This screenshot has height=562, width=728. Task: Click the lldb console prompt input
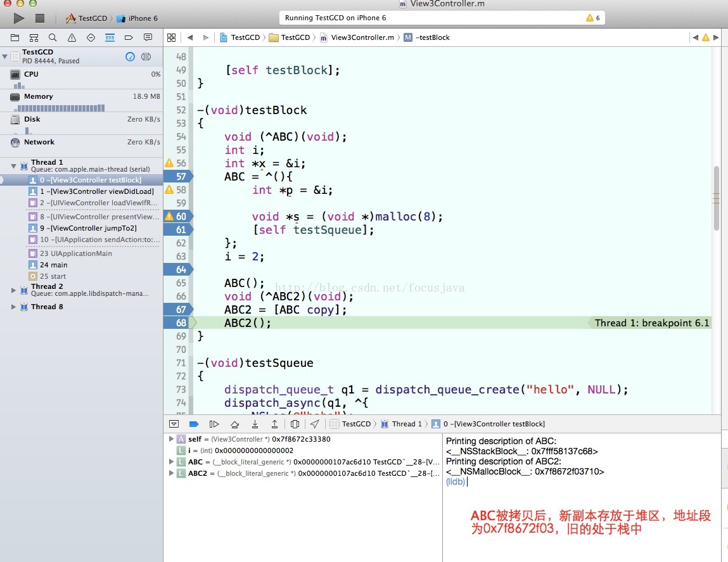click(x=468, y=482)
